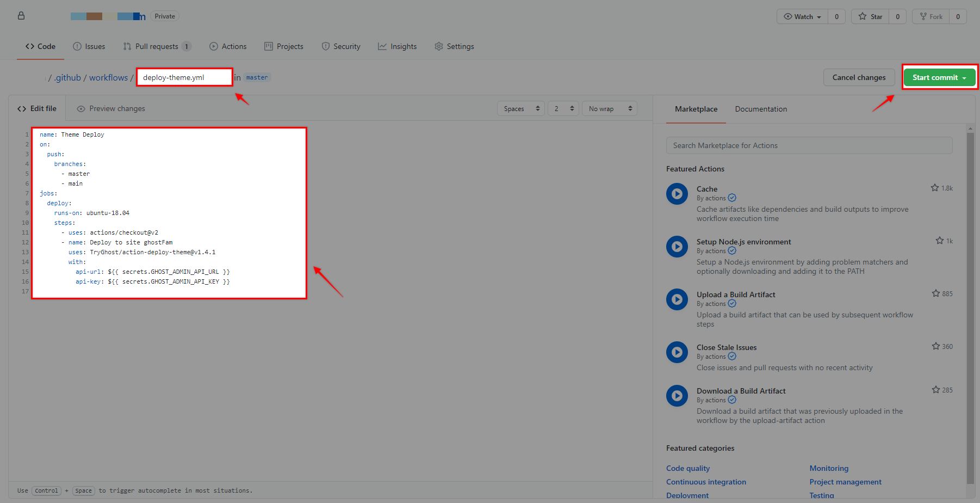Image resolution: width=980 pixels, height=503 pixels.
Task: Open the Pull requests tab
Action: click(157, 46)
